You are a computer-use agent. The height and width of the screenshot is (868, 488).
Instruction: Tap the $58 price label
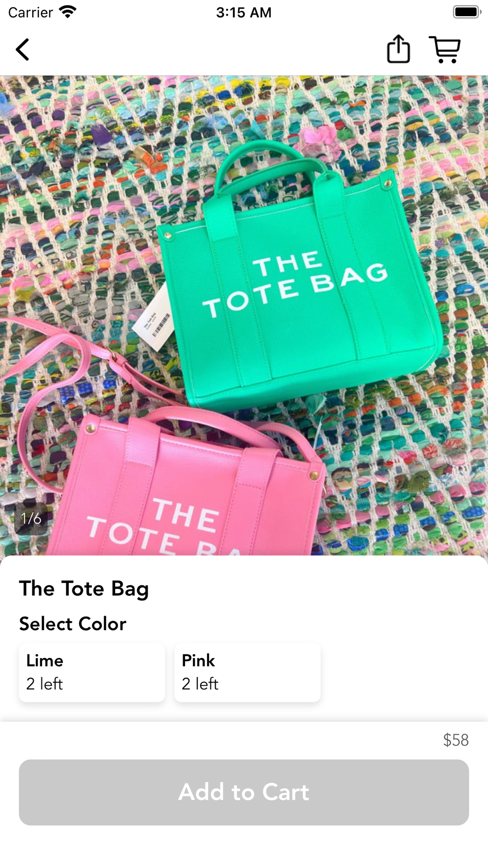tap(456, 740)
